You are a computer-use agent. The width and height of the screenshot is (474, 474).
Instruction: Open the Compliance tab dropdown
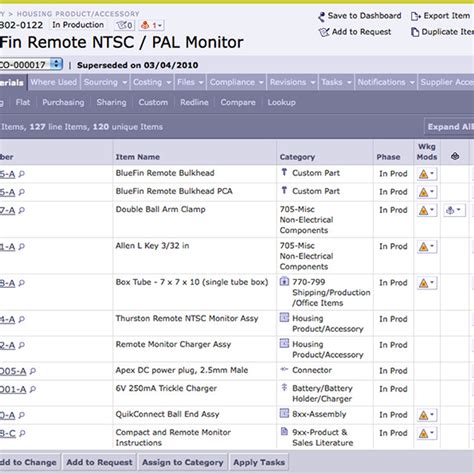tap(261, 83)
